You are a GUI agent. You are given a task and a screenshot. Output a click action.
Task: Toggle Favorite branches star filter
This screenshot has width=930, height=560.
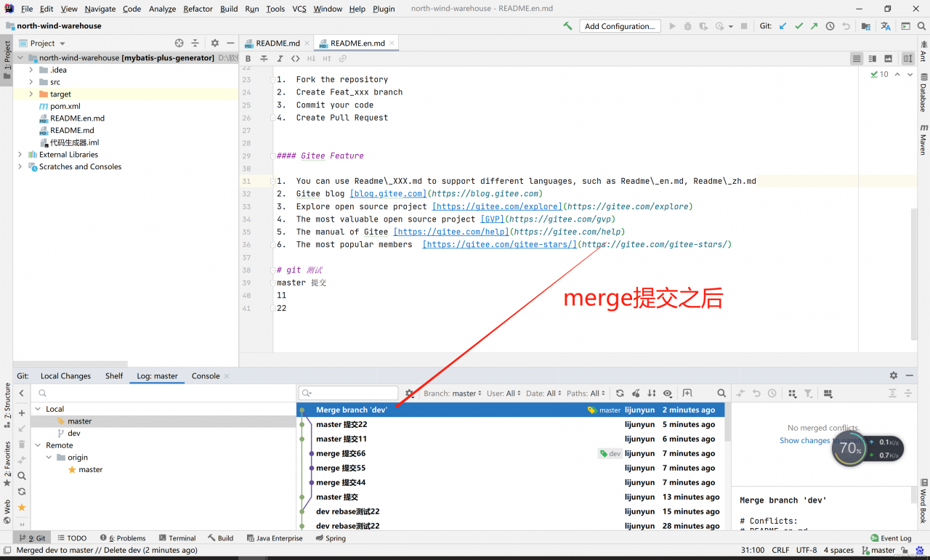[x=22, y=507]
